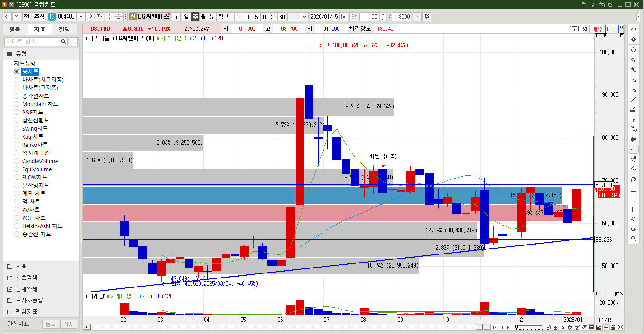
Task: Expand the 강세약세 section
Action: tap(10, 289)
